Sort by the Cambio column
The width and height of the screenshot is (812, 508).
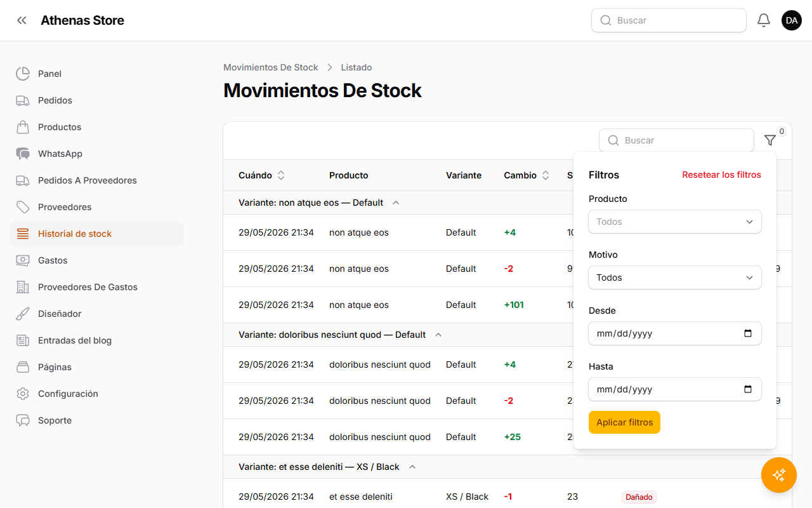coord(527,175)
